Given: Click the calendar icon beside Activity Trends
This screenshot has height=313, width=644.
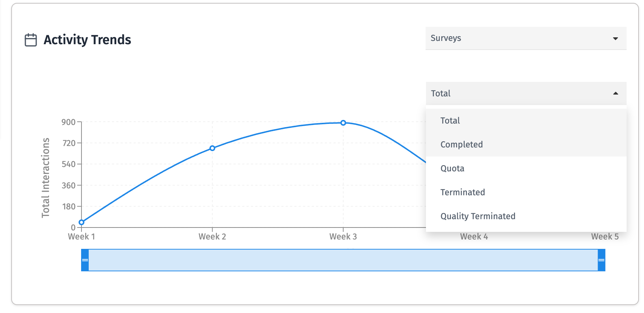Looking at the screenshot, I should 31,40.
